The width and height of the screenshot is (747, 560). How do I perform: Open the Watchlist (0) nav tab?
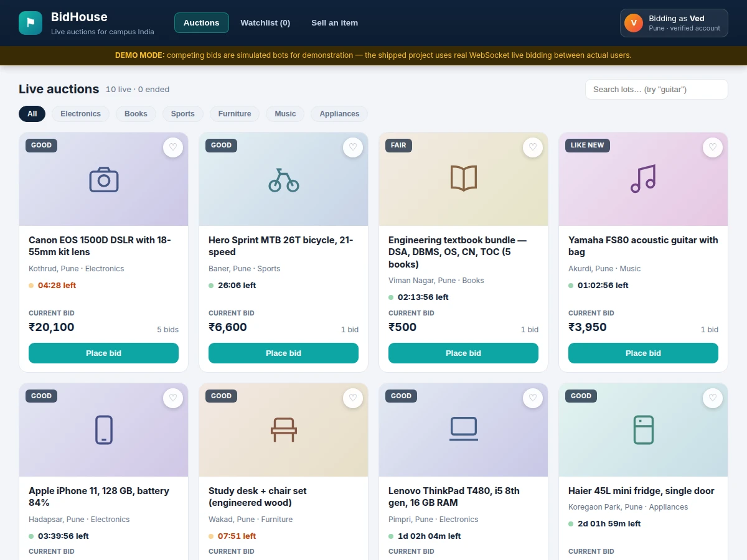(x=265, y=23)
